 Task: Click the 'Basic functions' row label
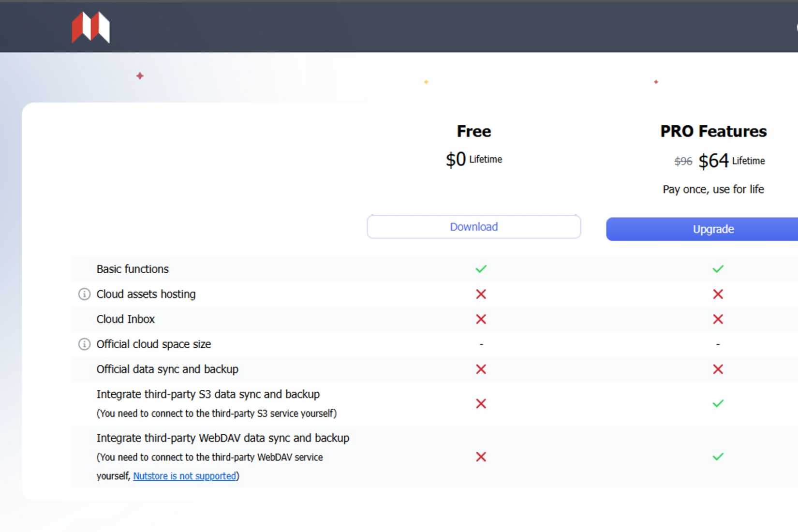[x=132, y=269]
